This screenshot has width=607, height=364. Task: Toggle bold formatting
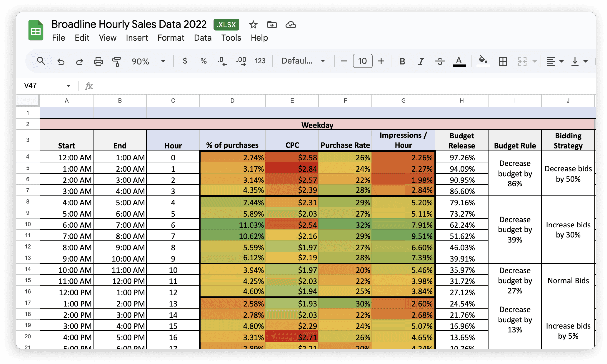pyautogui.click(x=402, y=61)
